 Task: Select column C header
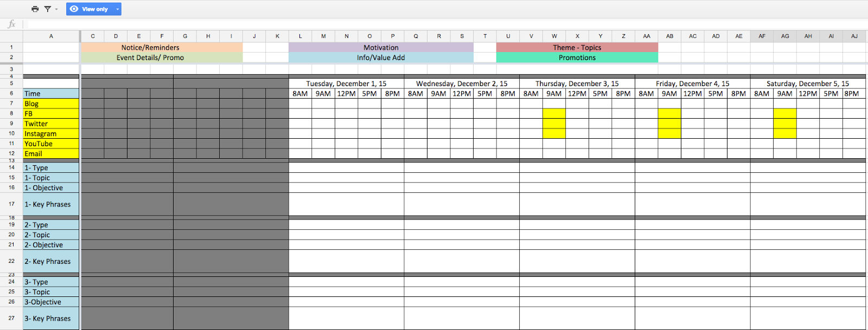93,36
